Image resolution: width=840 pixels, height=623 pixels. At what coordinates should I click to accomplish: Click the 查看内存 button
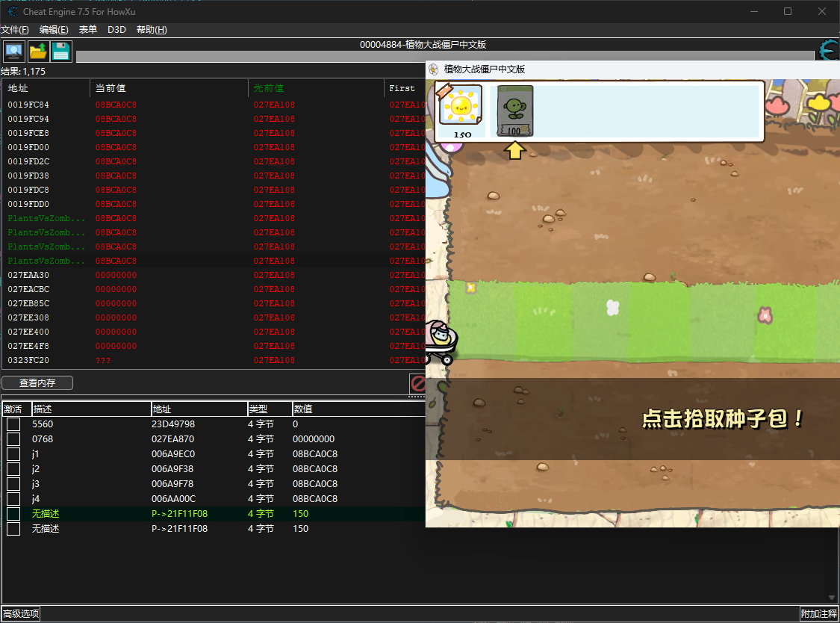click(37, 383)
